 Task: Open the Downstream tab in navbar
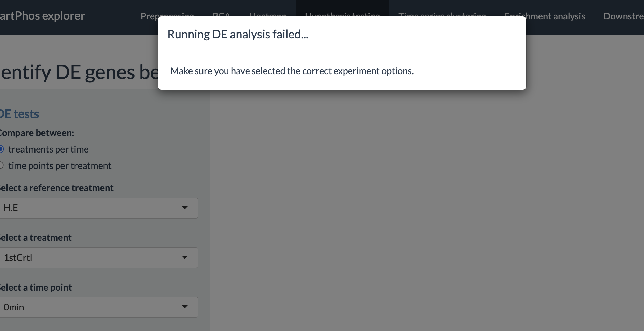[624, 16]
